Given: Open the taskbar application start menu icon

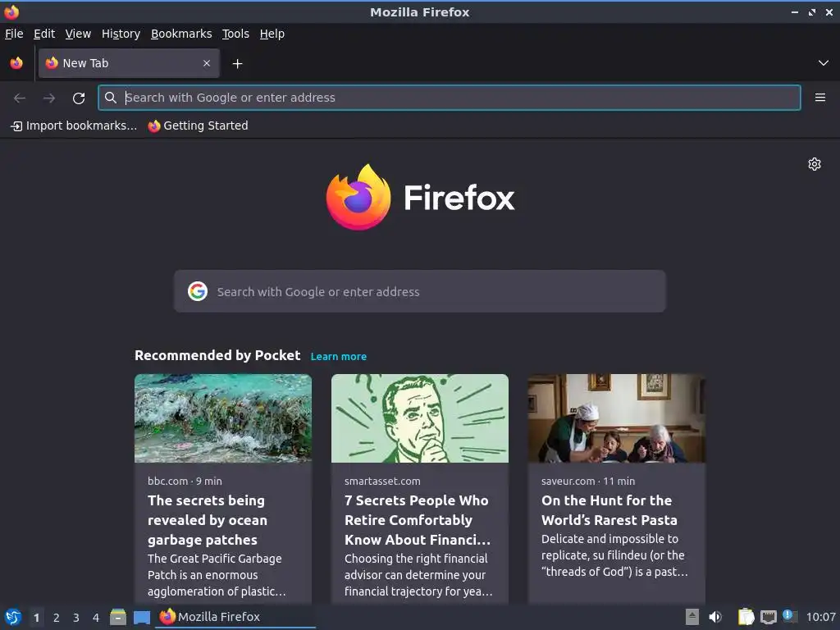Looking at the screenshot, I should pos(13,617).
